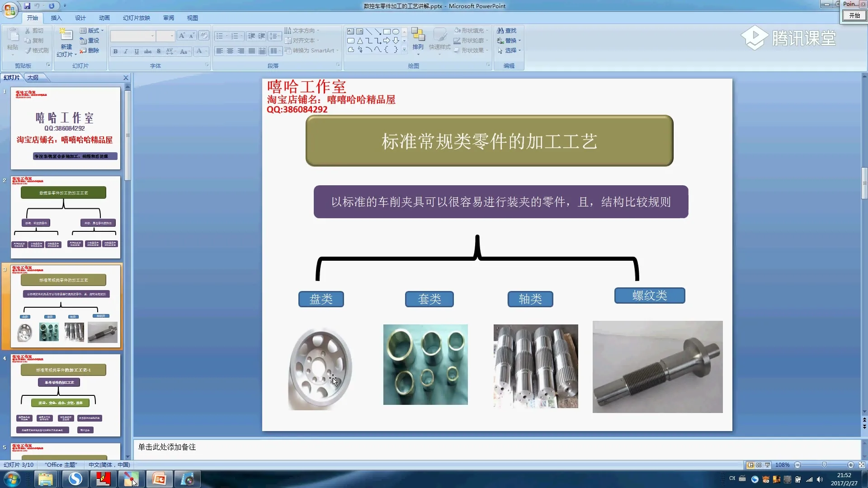The width and height of the screenshot is (868, 488).
Task: Toggle bold formatting
Action: 115,51
